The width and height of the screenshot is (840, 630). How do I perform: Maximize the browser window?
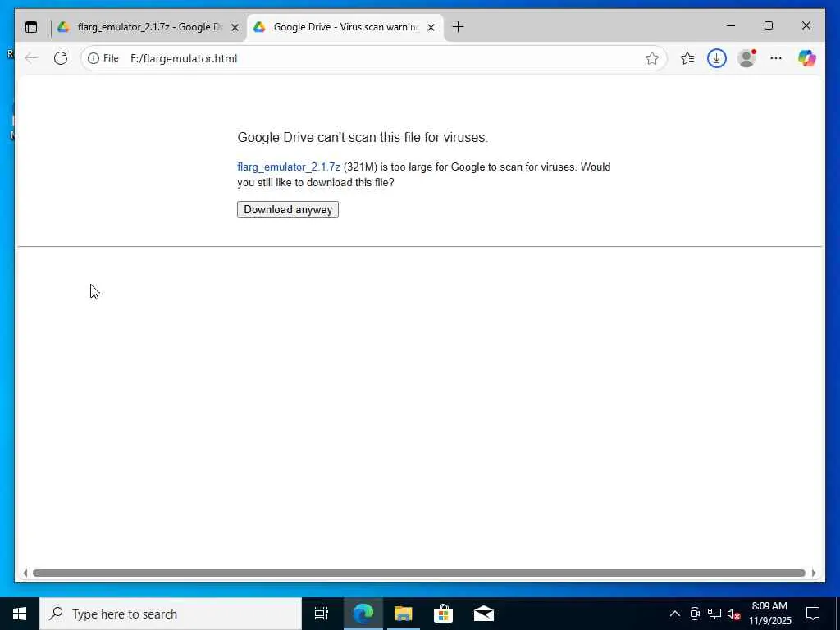(x=769, y=25)
